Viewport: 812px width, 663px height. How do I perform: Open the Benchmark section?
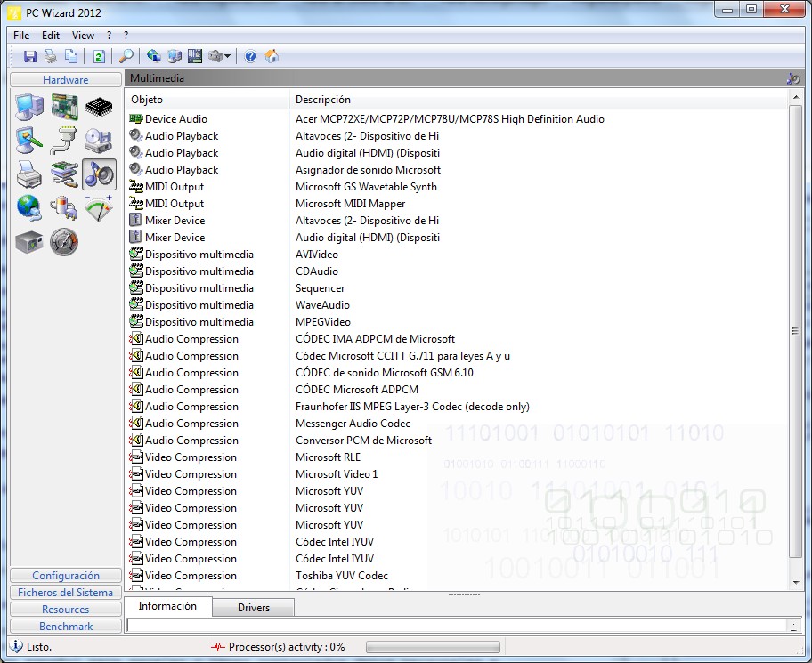66,627
